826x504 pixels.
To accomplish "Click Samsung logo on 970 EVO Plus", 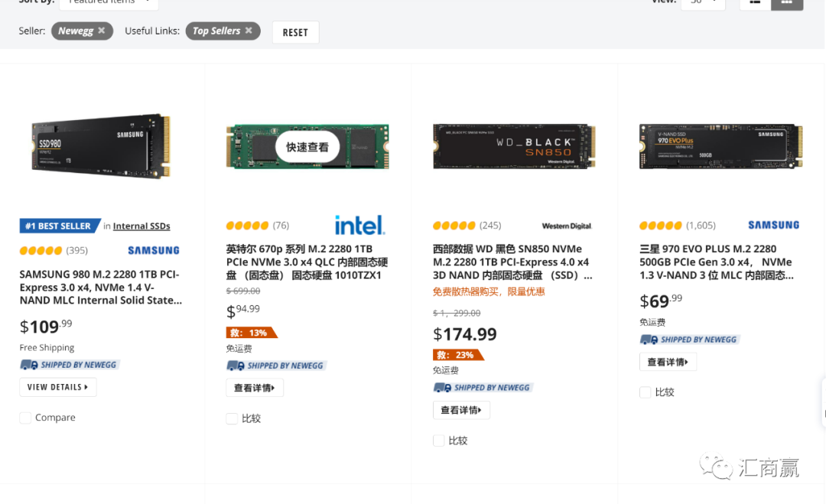I will pos(773,225).
